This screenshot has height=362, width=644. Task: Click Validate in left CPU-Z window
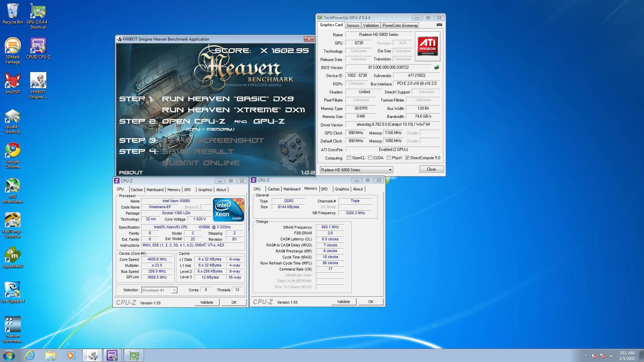pos(207,302)
